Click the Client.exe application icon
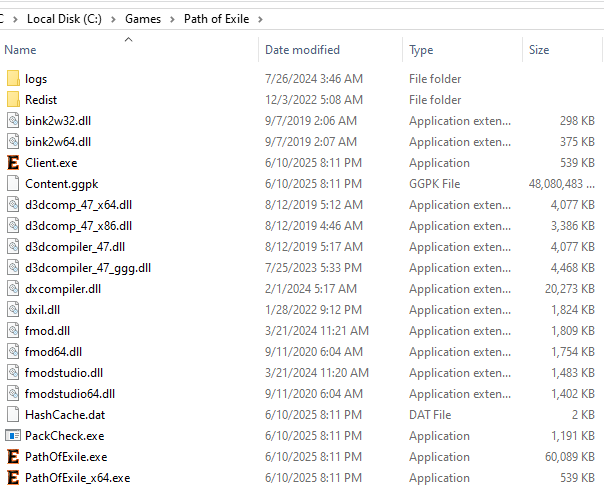Image resolution: width=604 pixels, height=489 pixels. [13, 163]
